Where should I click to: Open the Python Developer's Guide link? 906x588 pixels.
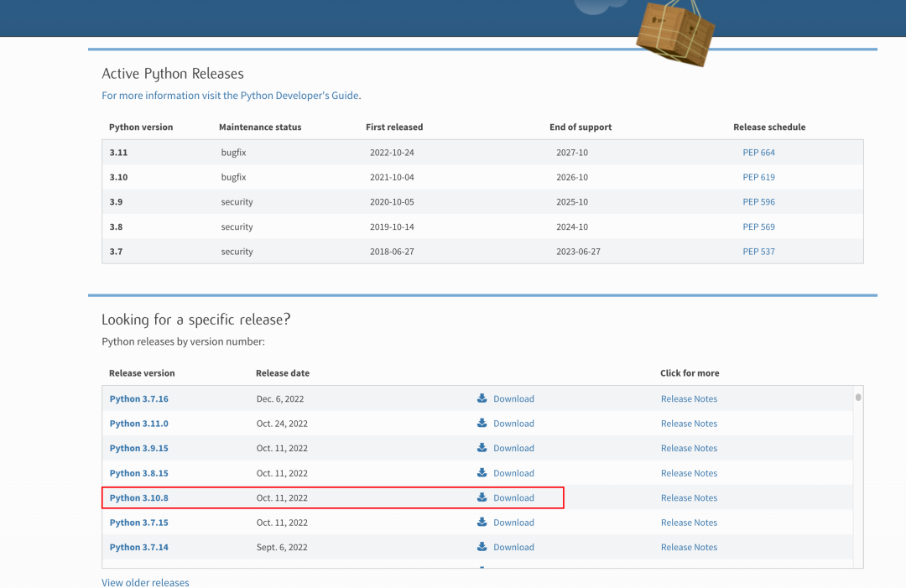(230, 96)
